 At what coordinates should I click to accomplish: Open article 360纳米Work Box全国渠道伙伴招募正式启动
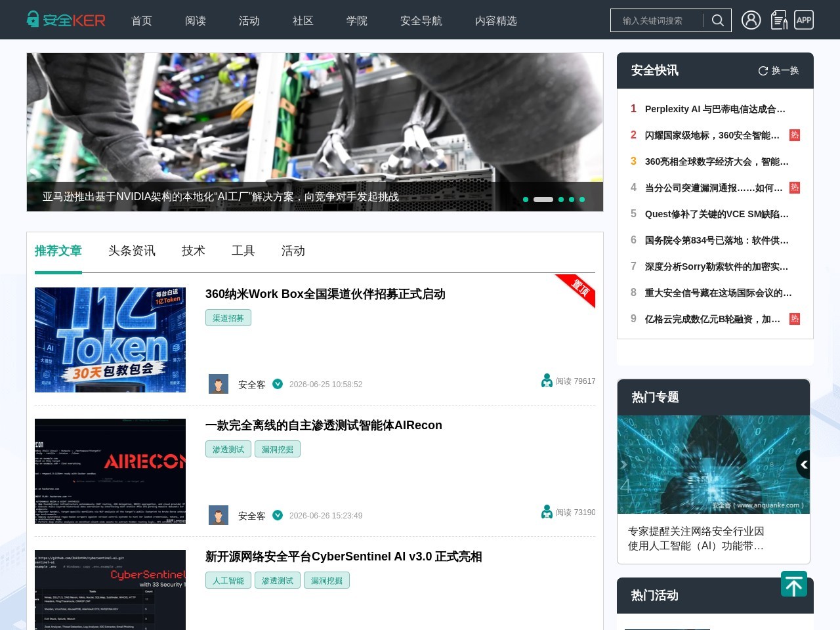pyautogui.click(x=325, y=294)
